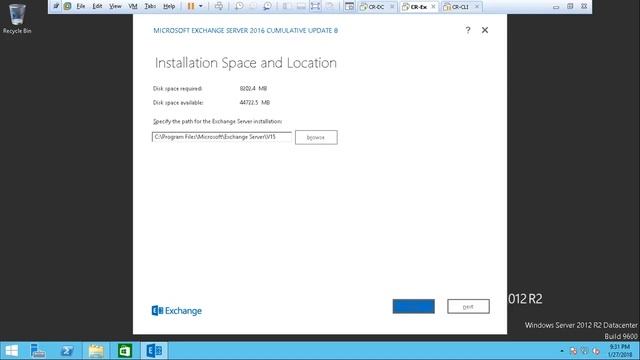Close the CR-CLI tab

point(477,7)
